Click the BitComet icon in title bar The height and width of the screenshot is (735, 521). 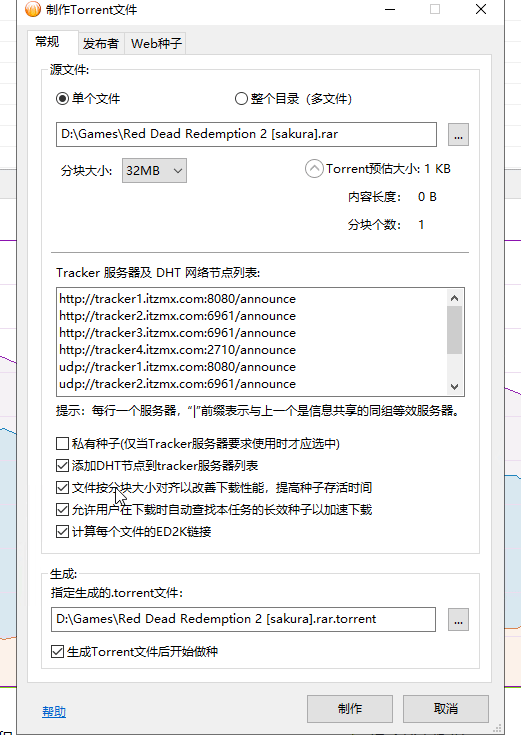(33, 9)
